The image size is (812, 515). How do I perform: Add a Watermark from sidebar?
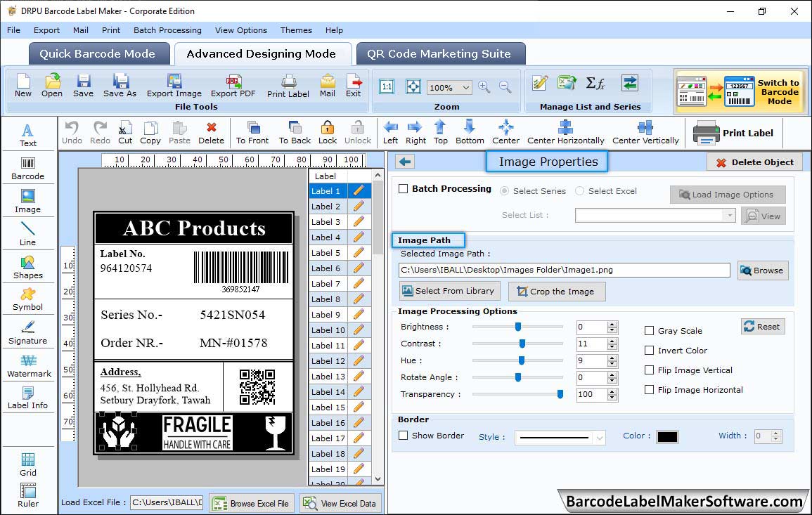tap(29, 366)
